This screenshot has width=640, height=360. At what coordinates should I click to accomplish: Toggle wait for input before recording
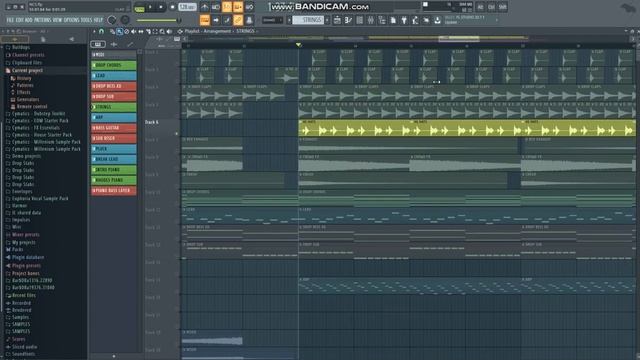tap(216, 7)
